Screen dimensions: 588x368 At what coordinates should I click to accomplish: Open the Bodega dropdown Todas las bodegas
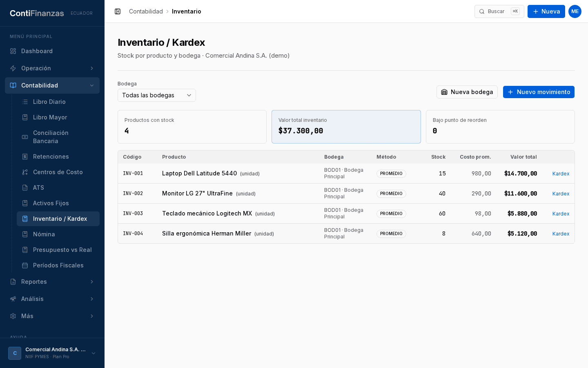pyautogui.click(x=157, y=95)
